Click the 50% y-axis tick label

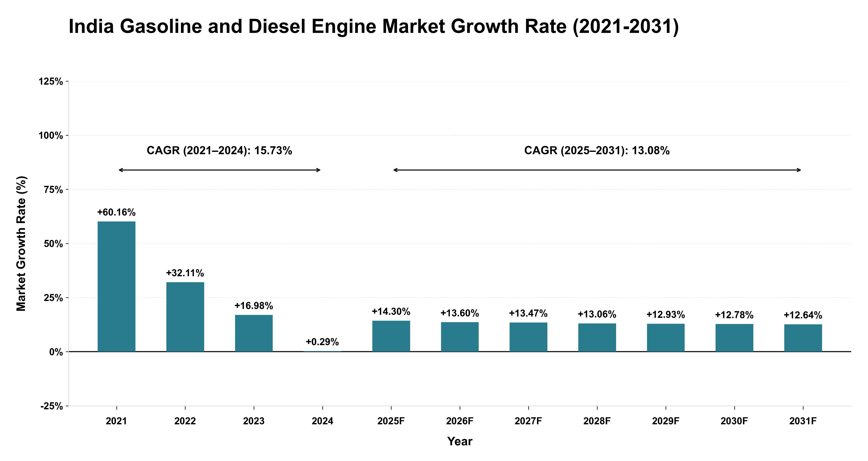(x=54, y=244)
